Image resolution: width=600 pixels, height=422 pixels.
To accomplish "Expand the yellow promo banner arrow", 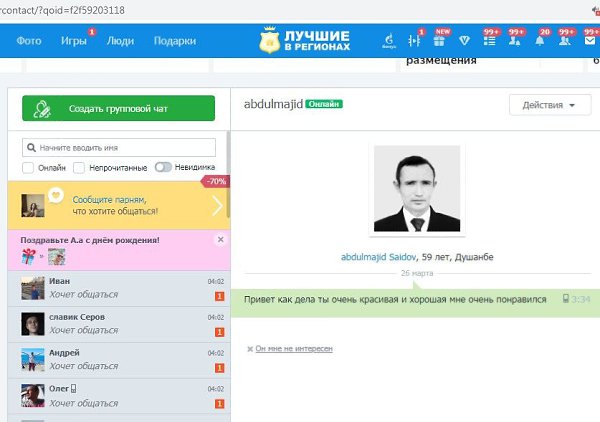I will pos(217,206).
